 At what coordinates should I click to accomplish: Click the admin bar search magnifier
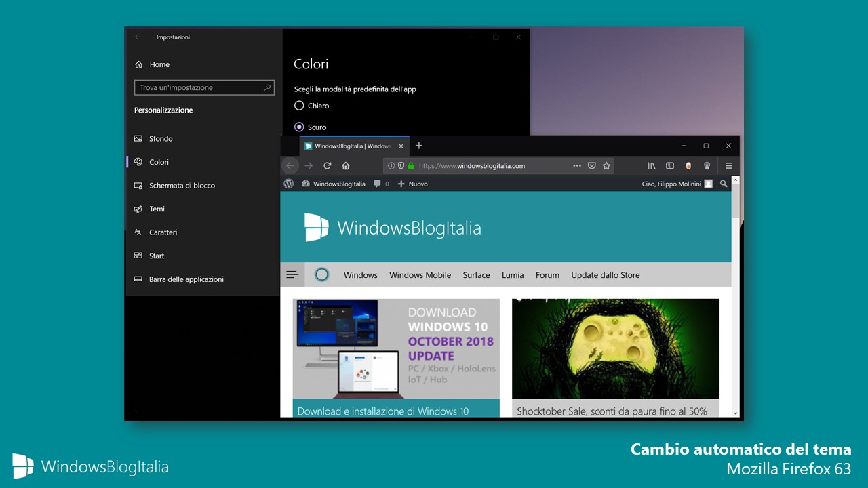point(724,184)
